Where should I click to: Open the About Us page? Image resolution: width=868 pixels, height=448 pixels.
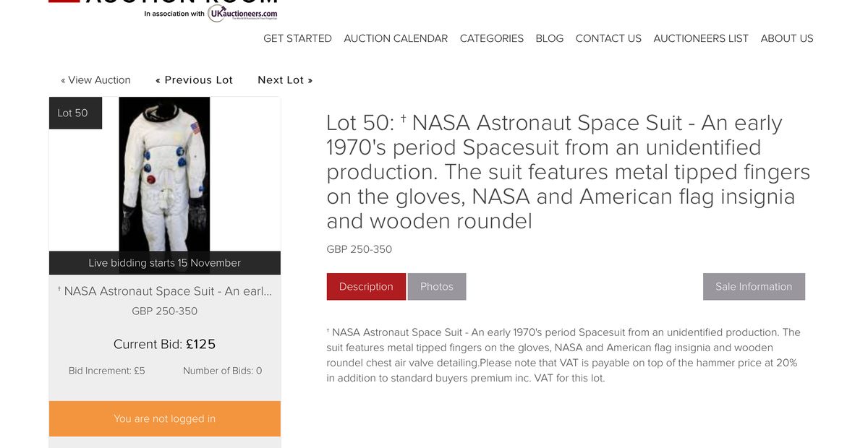[x=786, y=38]
